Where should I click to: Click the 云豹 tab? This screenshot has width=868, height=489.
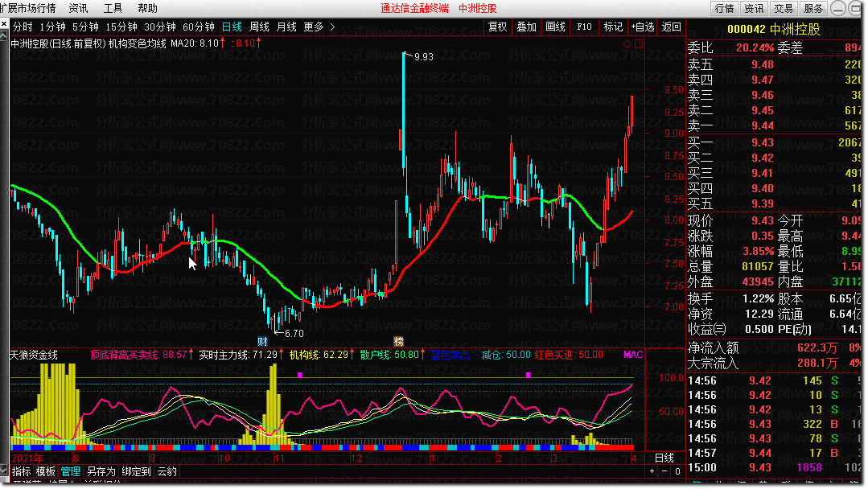pyautogui.click(x=167, y=471)
